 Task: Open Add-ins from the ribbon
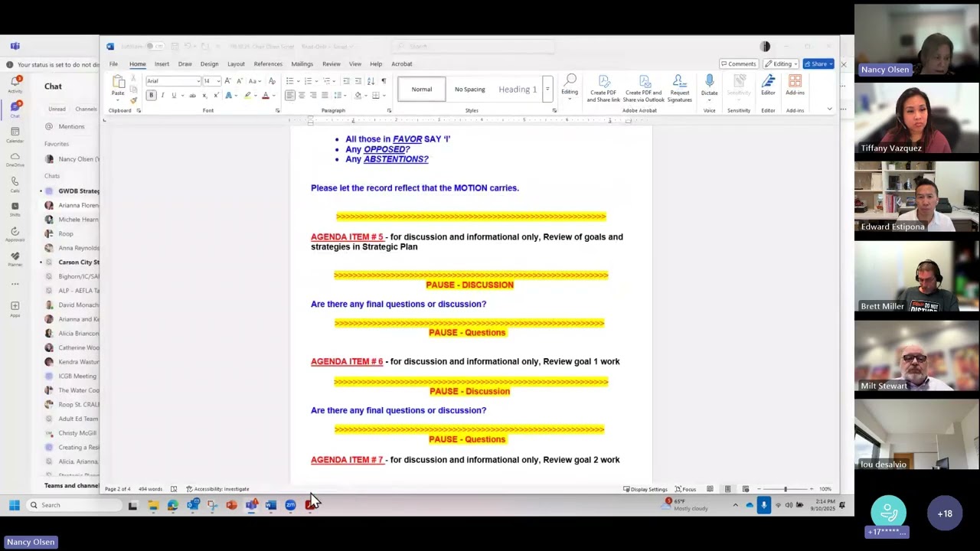pos(795,86)
